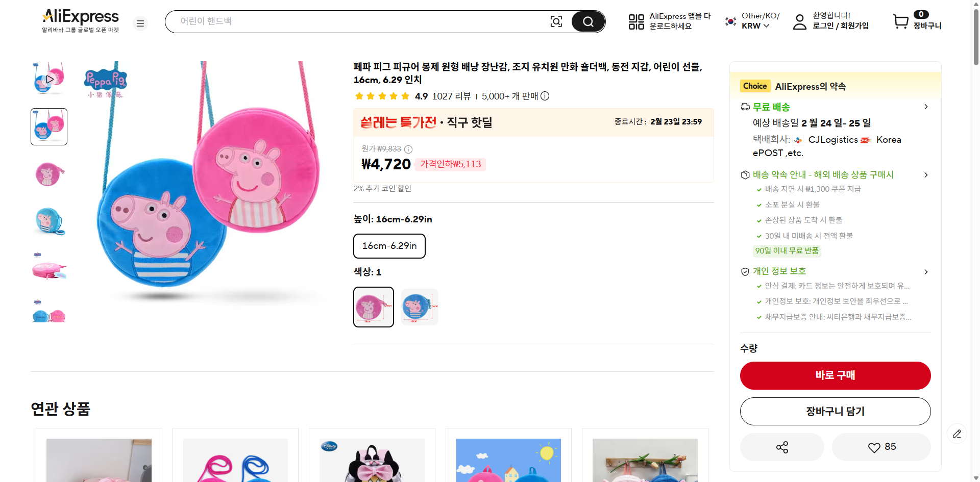Image resolution: width=980 pixels, height=482 pixels.
Task: Play the product video thumbnail
Action: point(49,79)
